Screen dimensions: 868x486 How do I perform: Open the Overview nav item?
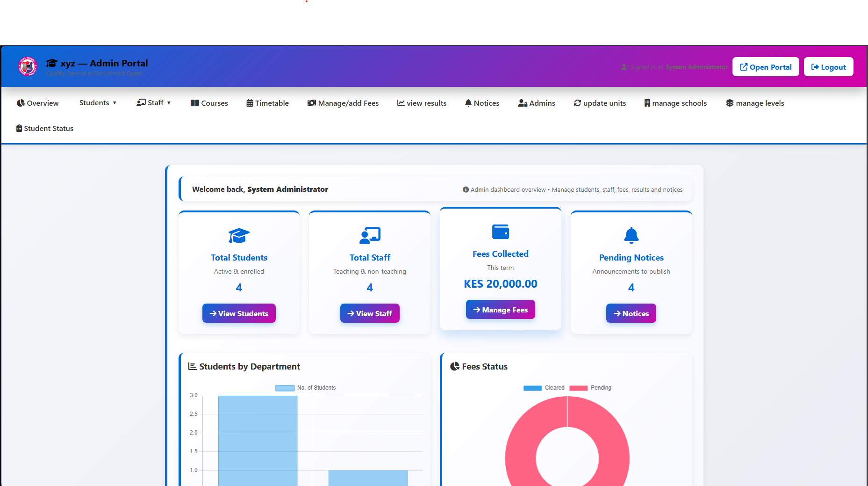pyautogui.click(x=38, y=103)
